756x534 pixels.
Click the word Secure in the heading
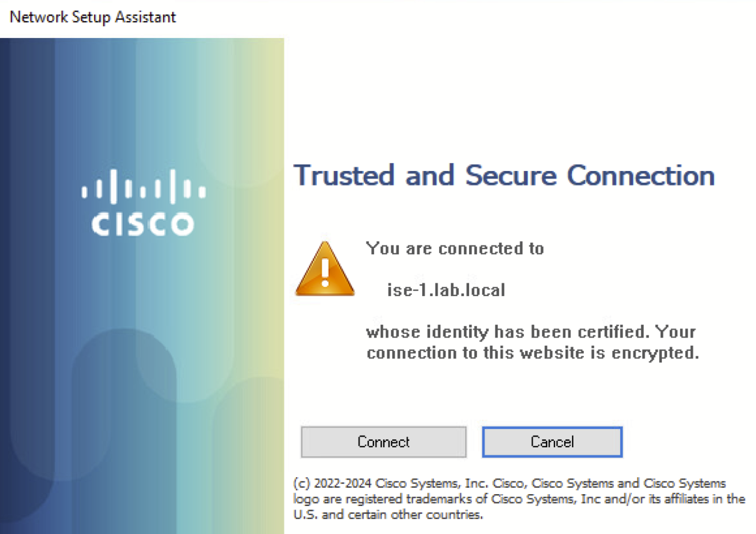pyautogui.click(x=511, y=175)
